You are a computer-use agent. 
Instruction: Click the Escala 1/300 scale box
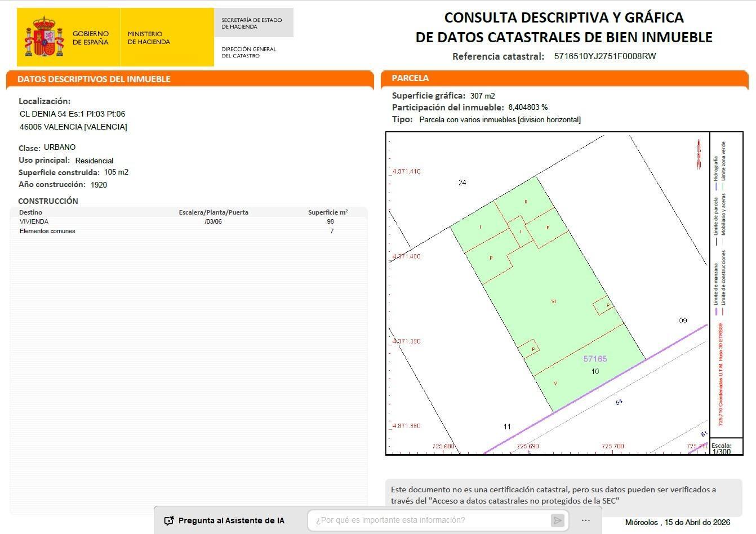tap(726, 448)
